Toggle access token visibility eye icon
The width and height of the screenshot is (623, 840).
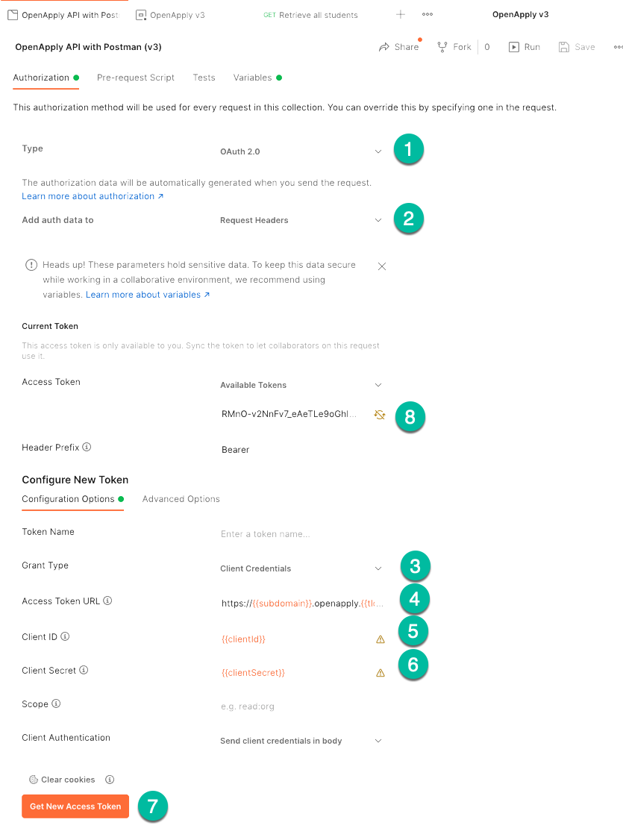click(379, 415)
